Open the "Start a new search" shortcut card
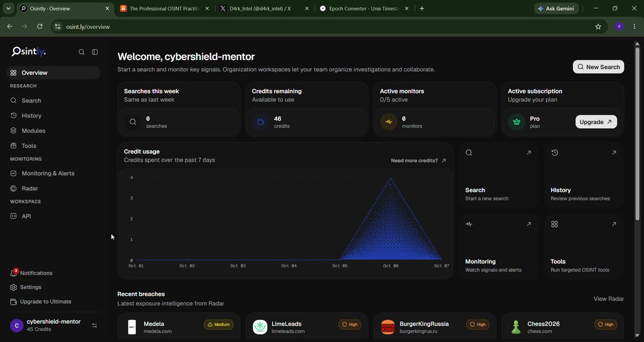Screen dimensions: 644x342 tap(499, 176)
